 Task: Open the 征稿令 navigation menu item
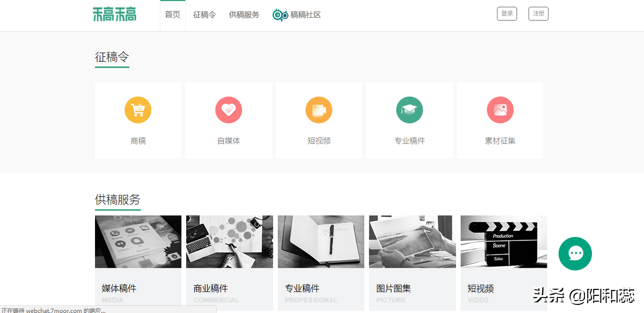(204, 14)
